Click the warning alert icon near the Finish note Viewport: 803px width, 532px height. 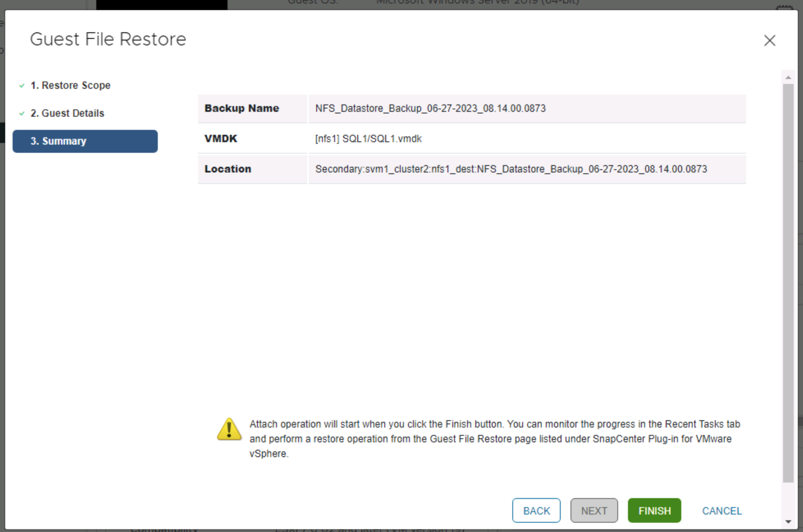click(229, 430)
